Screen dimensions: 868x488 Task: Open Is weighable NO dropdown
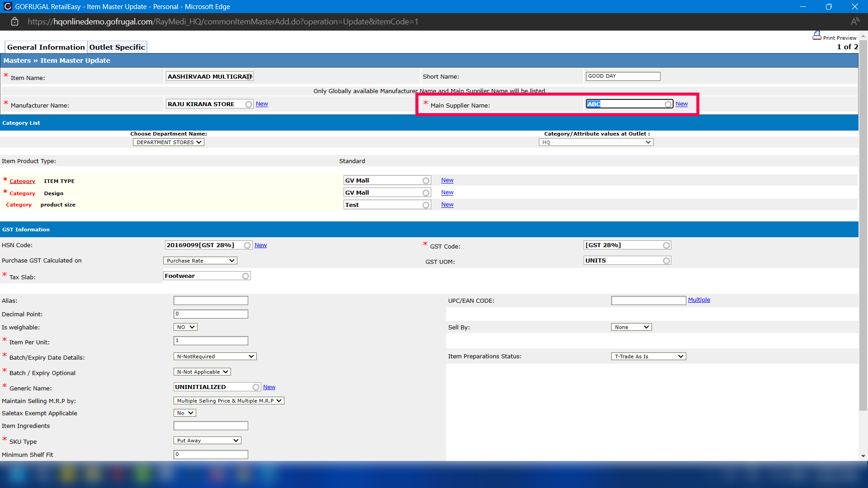[185, 327]
